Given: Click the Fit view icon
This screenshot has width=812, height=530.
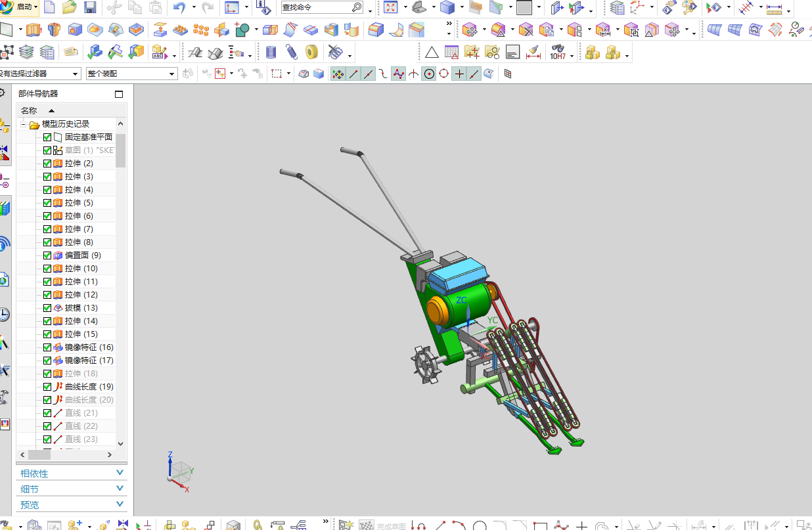Looking at the screenshot, I should (x=391, y=8).
